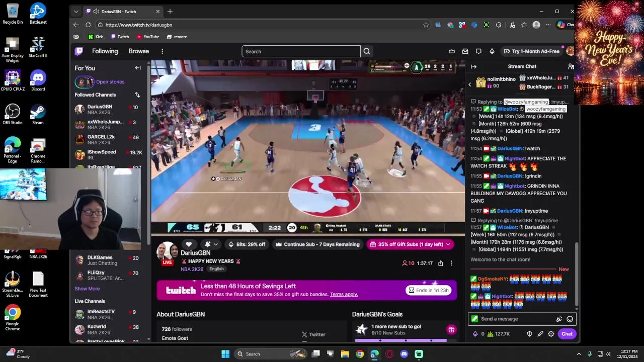The image size is (644, 362).
Task: Open the Kick bookmark
Action: [96, 37]
